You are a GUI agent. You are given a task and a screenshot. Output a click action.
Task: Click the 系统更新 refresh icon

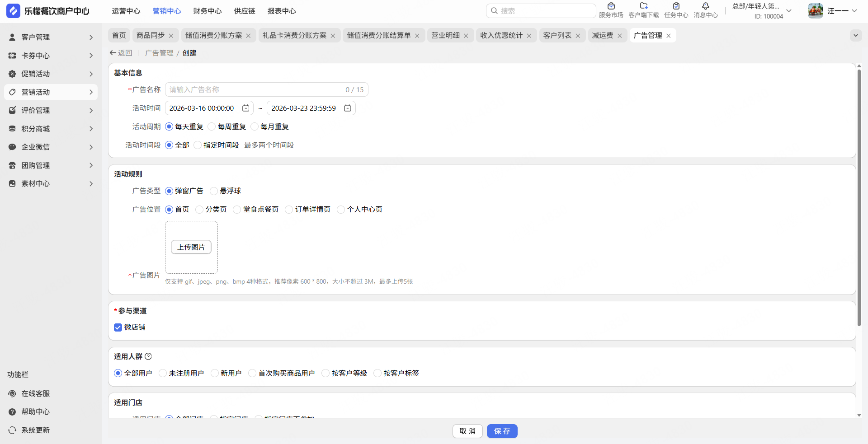coord(12,430)
